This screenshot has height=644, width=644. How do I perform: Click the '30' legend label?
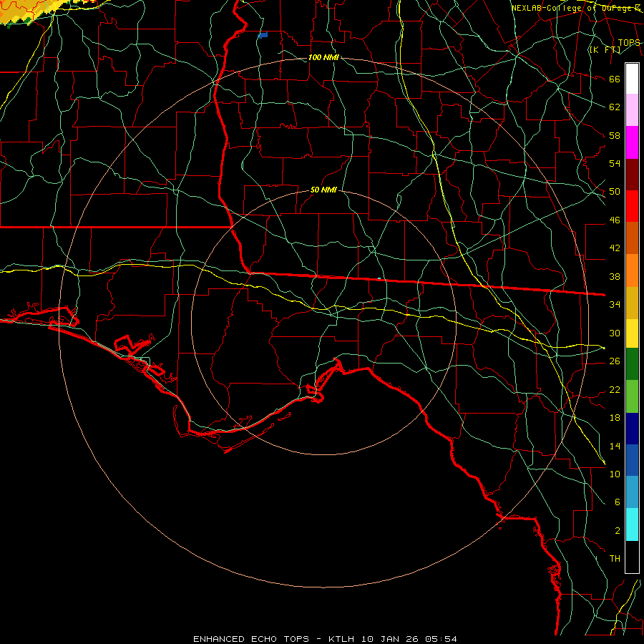coord(615,333)
